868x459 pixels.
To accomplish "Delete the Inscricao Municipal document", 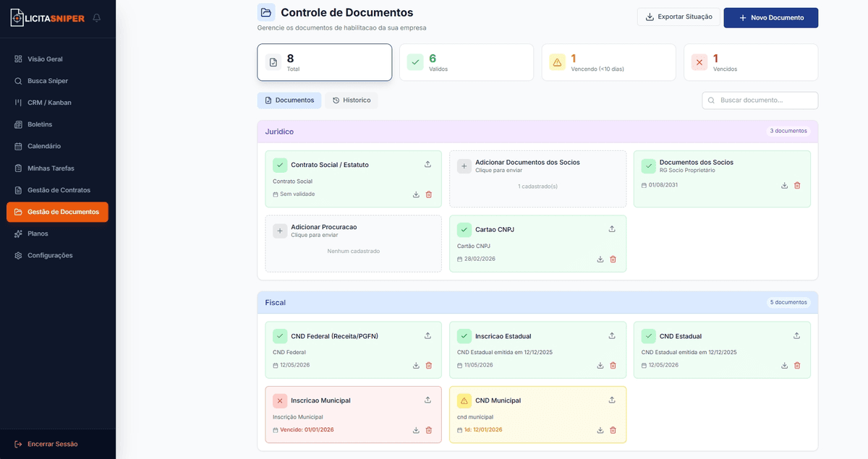I will click(428, 429).
